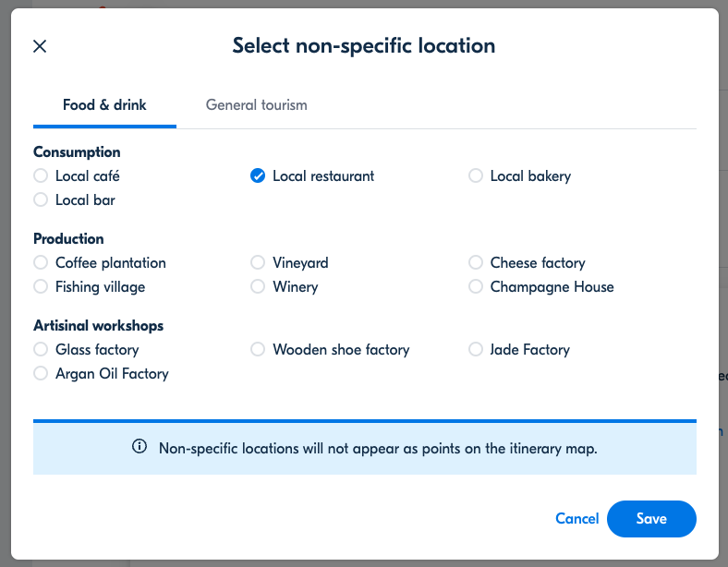The image size is (728, 567).
Task: Pick the Jade Factory radio button
Action: 476,349
